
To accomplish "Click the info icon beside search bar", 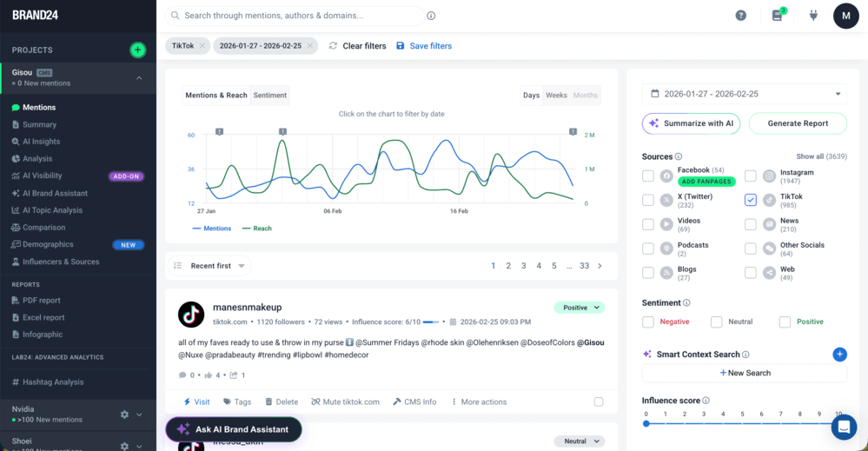I will (431, 16).
